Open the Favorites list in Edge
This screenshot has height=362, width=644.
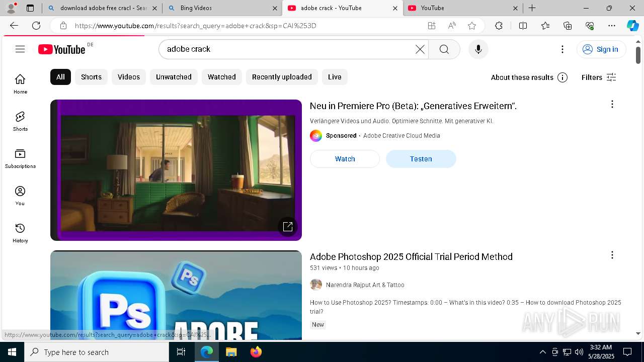pos(545,26)
